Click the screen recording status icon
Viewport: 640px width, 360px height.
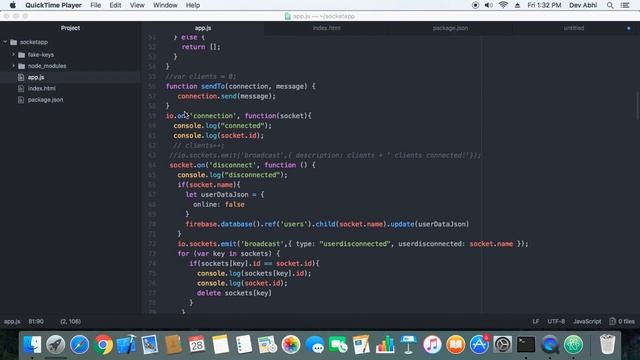(476, 5)
